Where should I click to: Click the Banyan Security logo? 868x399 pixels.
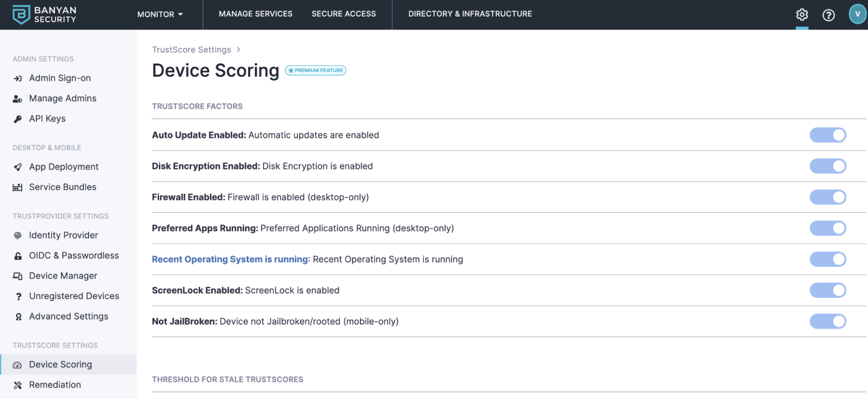44,14
